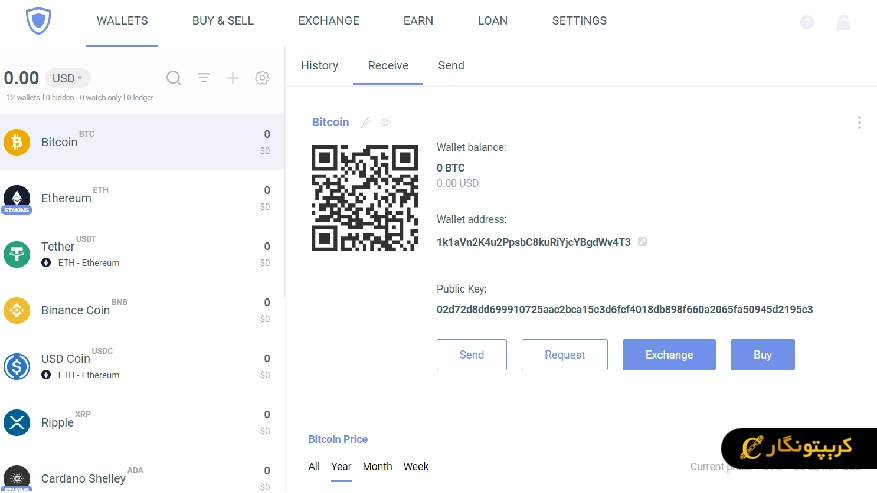Click the wallet address text
The image size is (877, 493).
coord(533,242)
